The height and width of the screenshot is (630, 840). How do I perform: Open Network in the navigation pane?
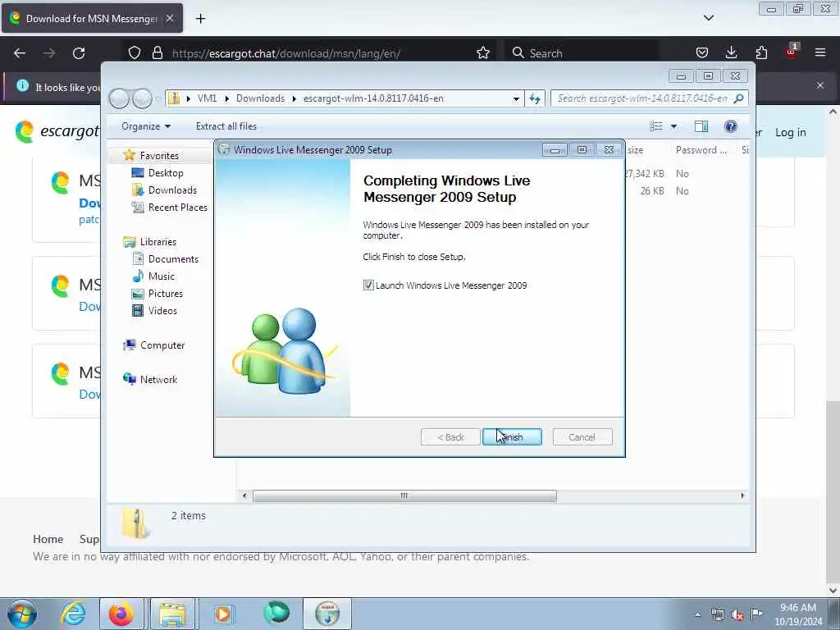158,380
